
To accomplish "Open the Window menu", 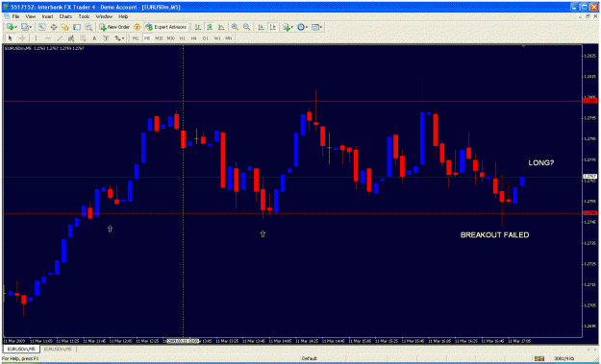I will (x=104, y=16).
